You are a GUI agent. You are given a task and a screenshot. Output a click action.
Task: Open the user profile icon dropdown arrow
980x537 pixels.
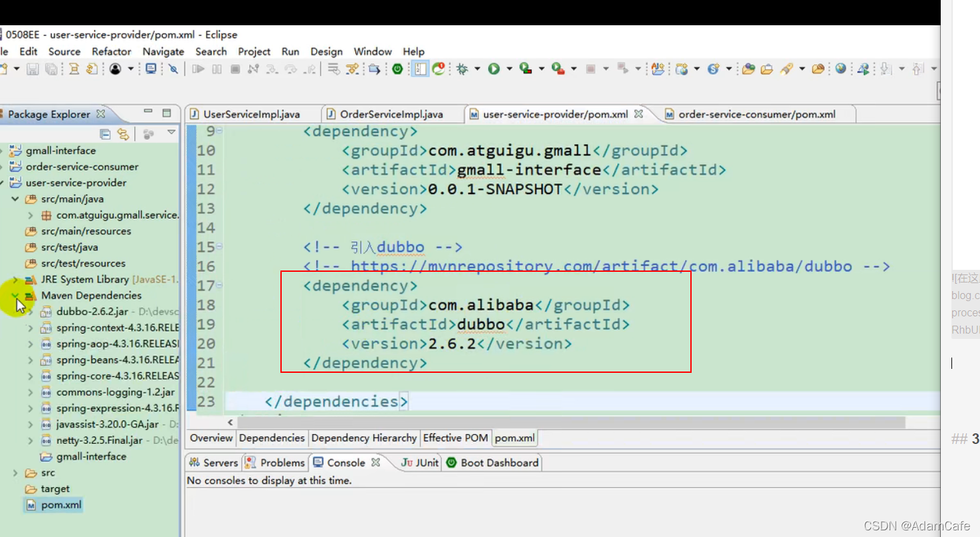tap(131, 68)
